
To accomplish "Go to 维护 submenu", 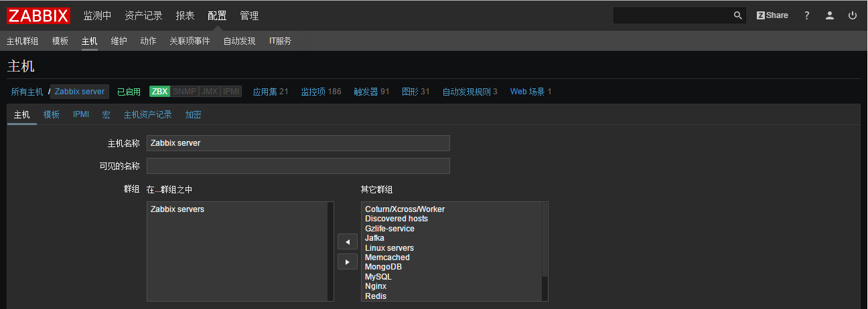I will (119, 41).
